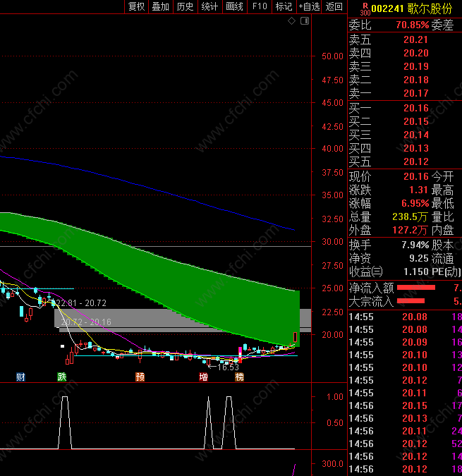Click 总量 value 238.5万
Image resolution: width=462 pixels, height=476 pixels.
point(410,216)
